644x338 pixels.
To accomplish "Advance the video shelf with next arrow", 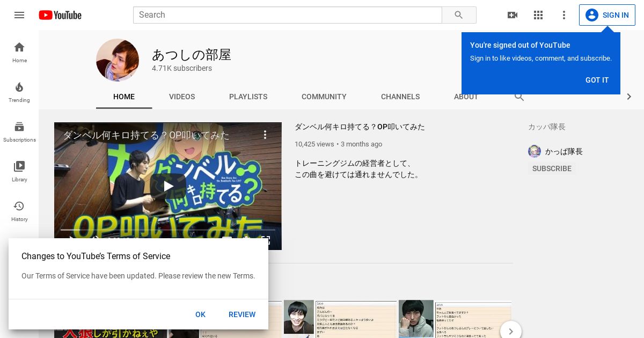I will [511, 332].
